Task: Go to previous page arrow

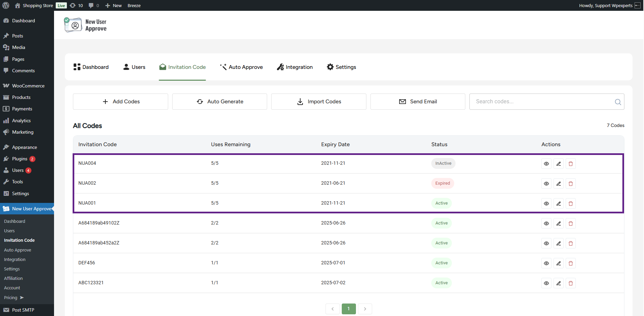Action: [x=333, y=309]
